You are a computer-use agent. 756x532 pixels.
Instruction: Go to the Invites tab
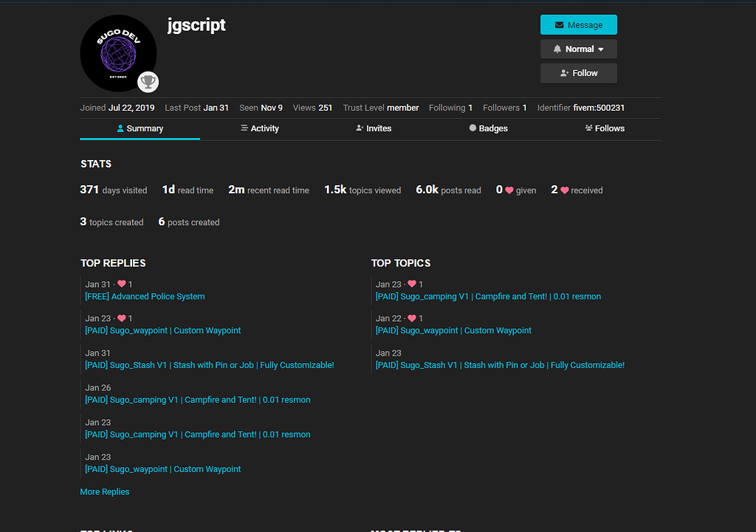click(x=373, y=128)
